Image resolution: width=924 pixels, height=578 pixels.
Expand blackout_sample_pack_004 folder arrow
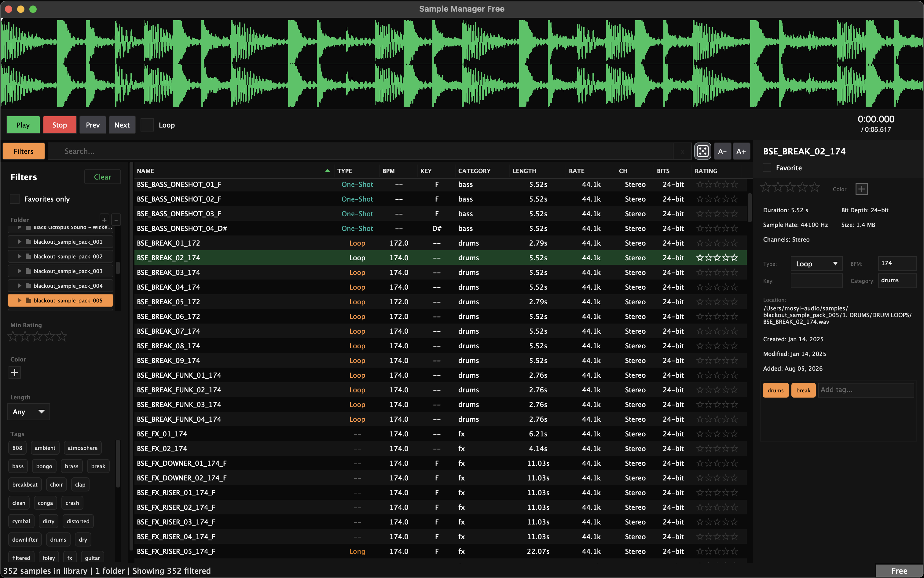pyautogui.click(x=20, y=286)
